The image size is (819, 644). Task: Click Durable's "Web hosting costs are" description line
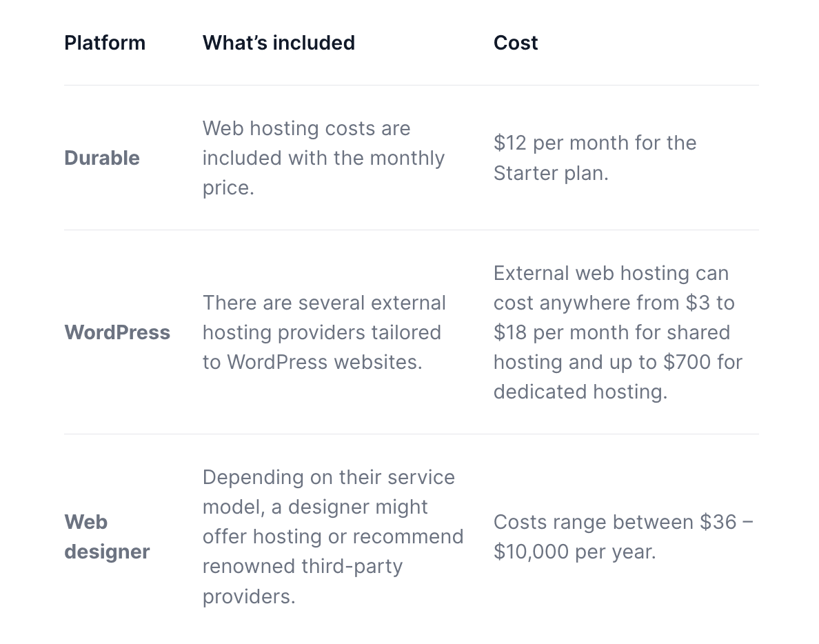pos(306,128)
